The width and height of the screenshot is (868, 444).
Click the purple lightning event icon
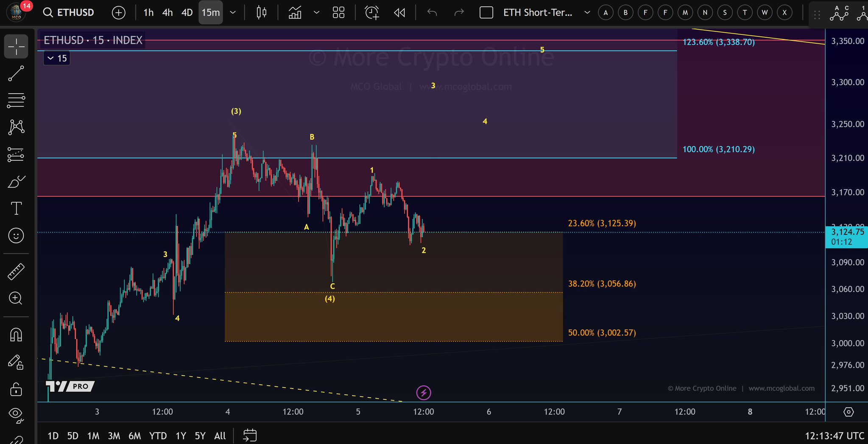[424, 393]
